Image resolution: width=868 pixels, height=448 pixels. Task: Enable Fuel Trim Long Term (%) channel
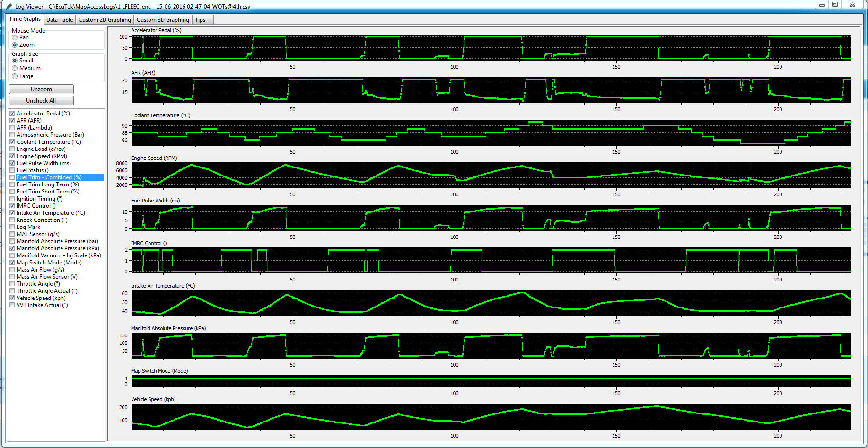(12, 184)
